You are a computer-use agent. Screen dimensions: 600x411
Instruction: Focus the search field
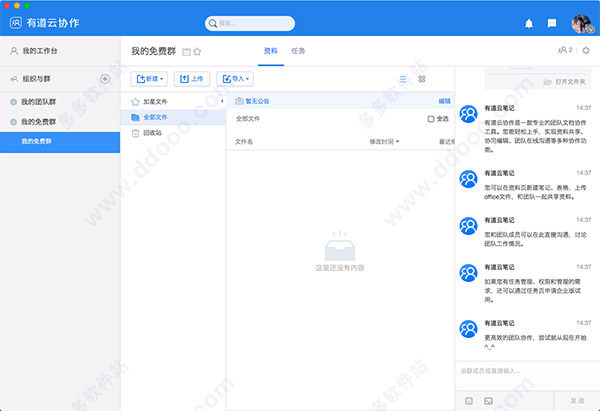250,23
